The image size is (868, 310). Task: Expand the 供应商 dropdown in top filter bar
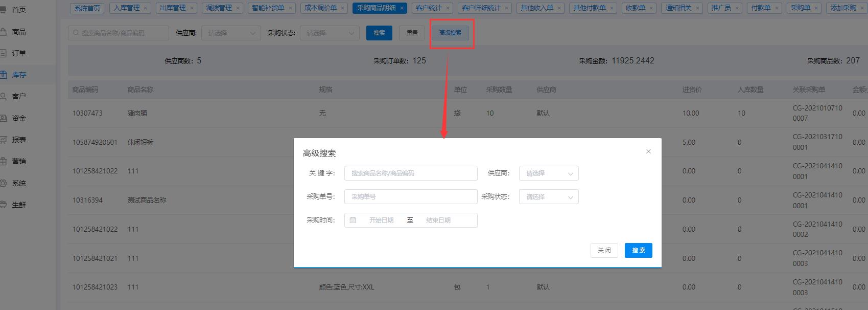click(231, 33)
